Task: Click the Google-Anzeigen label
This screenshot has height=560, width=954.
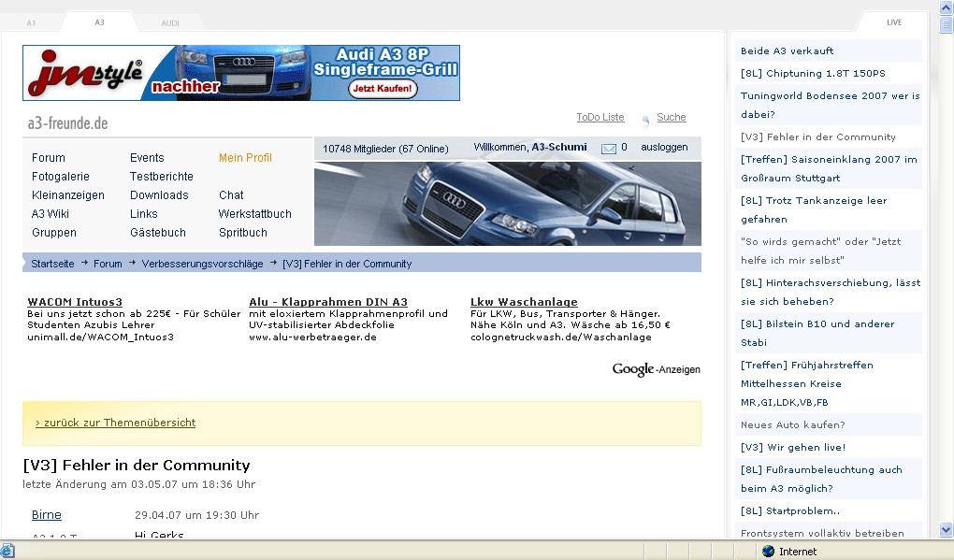Action: [656, 369]
